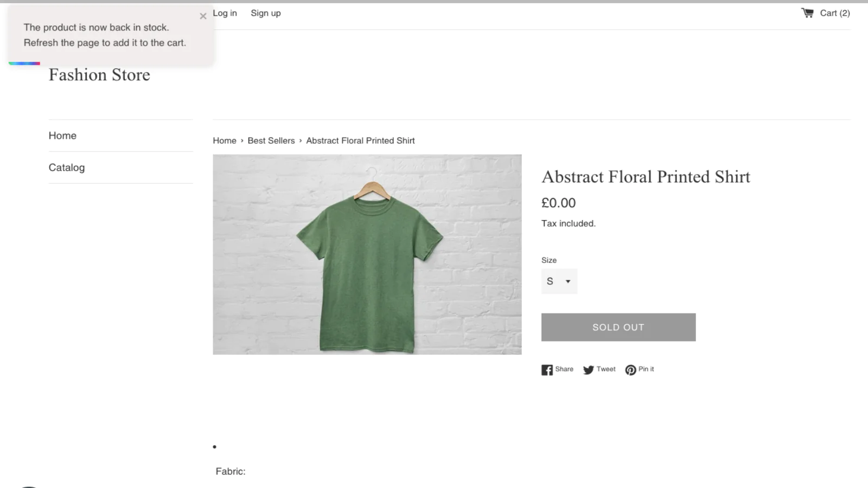The image size is (868, 488).
Task: Click Home in the breadcrumb
Action: coord(225,140)
